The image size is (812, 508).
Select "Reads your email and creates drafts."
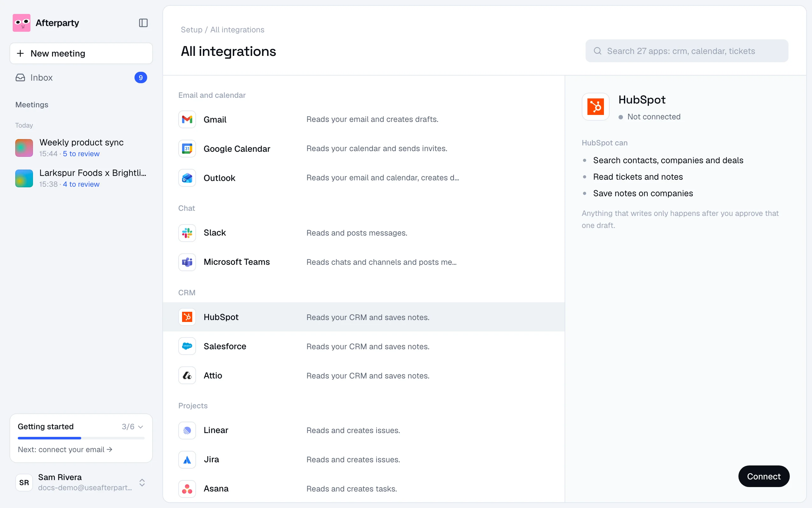pos(372,119)
